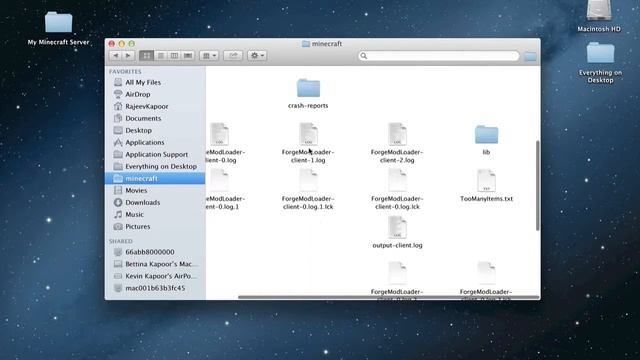Select shared computer 66abb8000000
The width and height of the screenshot is (640, 360).
point(155,252)
